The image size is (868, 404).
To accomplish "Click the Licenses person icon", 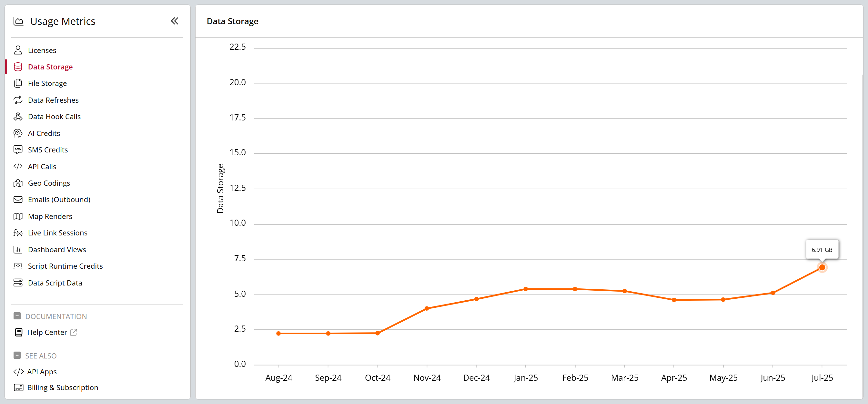I will (18, 50).
